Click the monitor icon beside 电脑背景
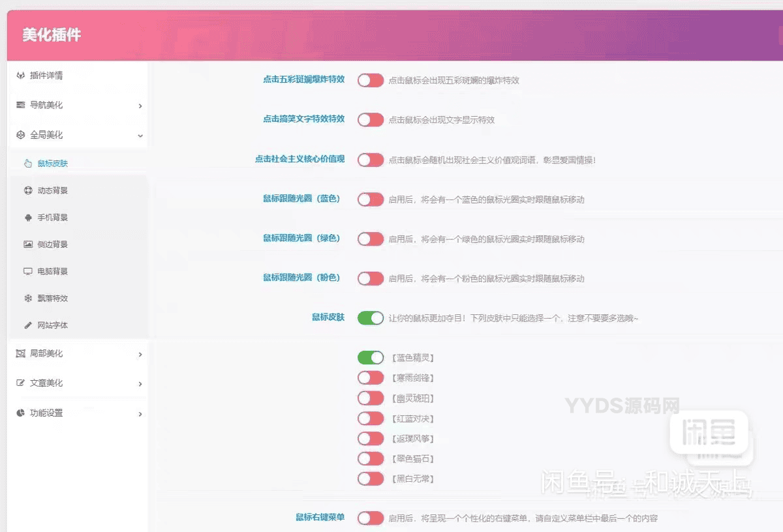Viewport: 783px width, 532px height. (x=27, y=271)
